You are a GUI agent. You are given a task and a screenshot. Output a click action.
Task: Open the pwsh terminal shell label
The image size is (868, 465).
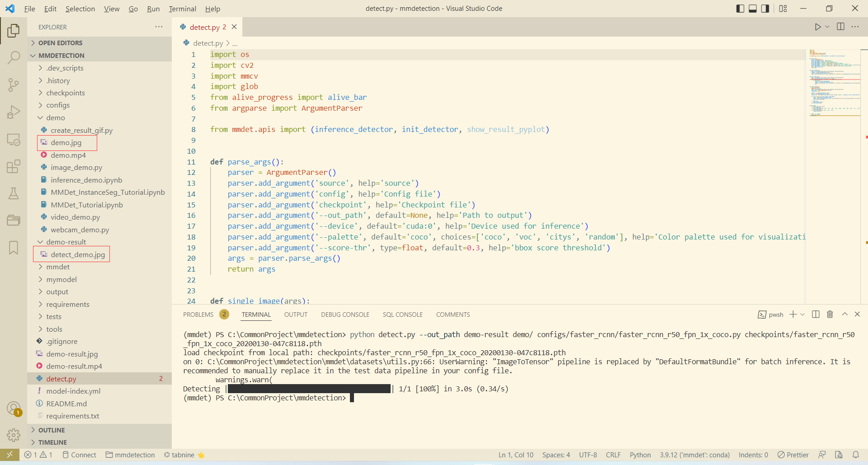[x=771, y=314]
